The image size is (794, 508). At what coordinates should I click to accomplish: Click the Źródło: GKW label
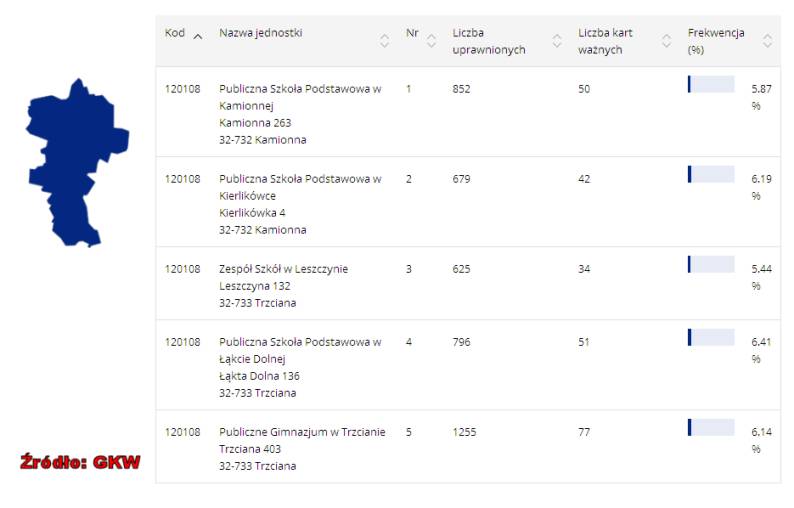pos(80,462)
